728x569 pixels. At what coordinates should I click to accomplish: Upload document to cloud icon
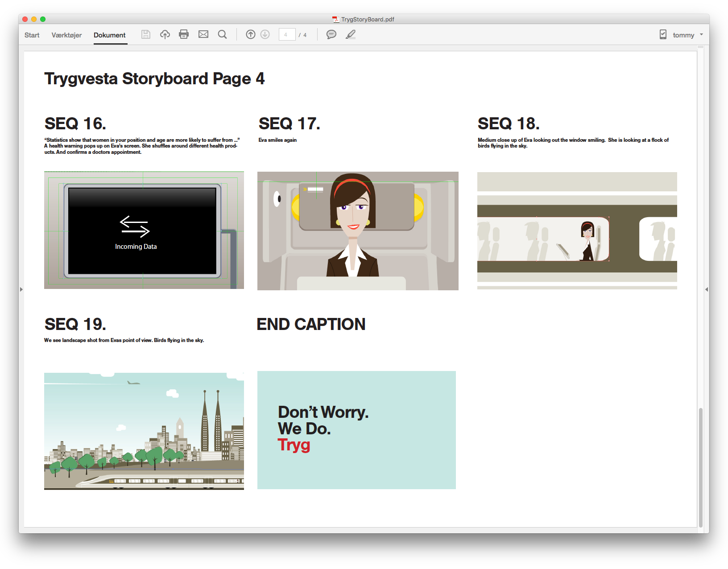pos(165,34)
